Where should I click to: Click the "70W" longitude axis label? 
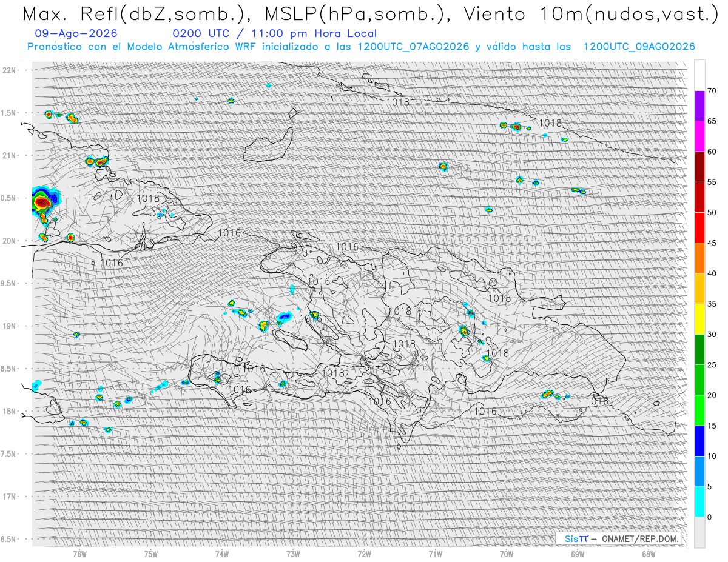tap(507, 554)
